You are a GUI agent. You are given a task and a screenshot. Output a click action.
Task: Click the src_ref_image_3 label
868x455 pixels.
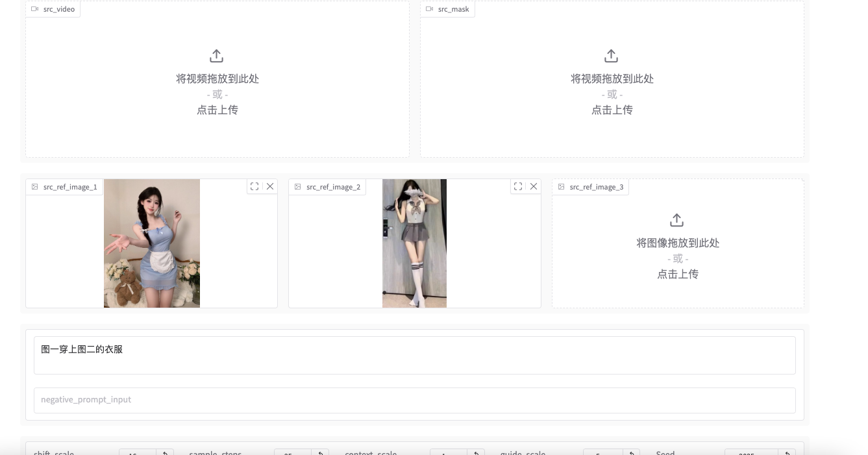597,187
